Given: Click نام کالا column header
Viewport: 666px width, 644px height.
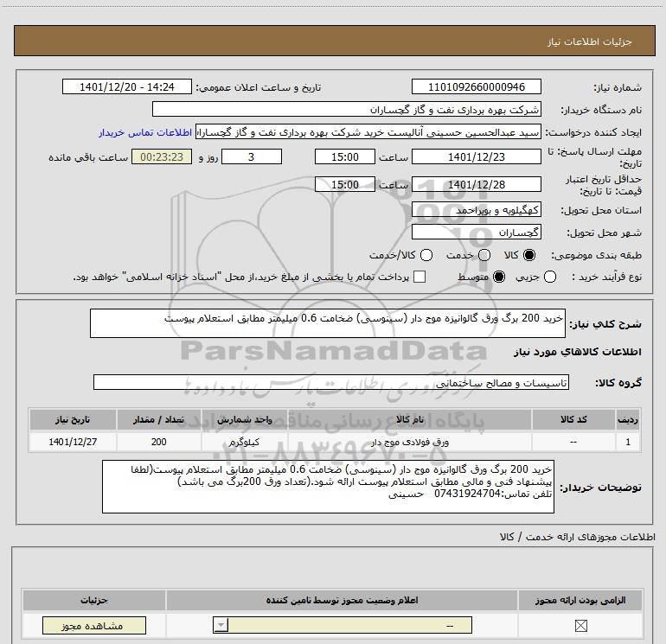Looking at the screenshot, I should coord(409,420).
